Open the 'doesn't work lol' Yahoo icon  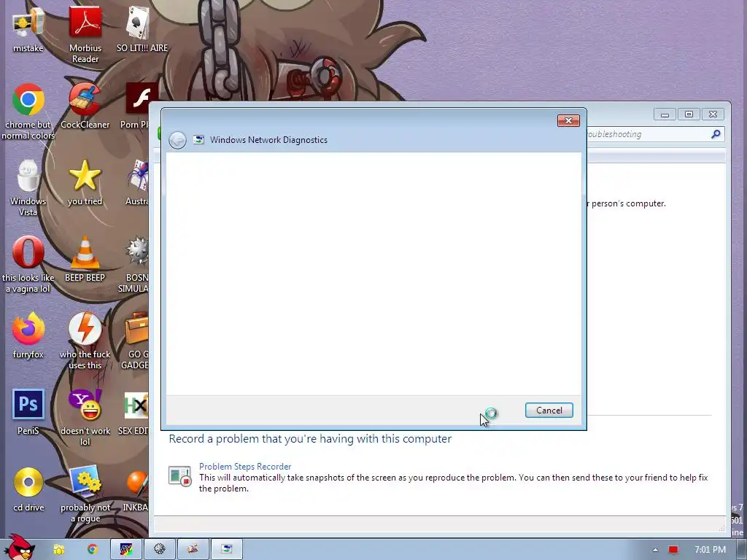[85, 418]
